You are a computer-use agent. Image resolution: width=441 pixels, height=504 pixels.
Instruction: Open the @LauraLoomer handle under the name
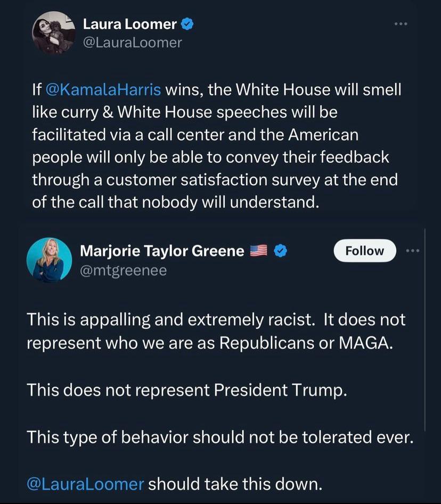click(x=132, y=42)
